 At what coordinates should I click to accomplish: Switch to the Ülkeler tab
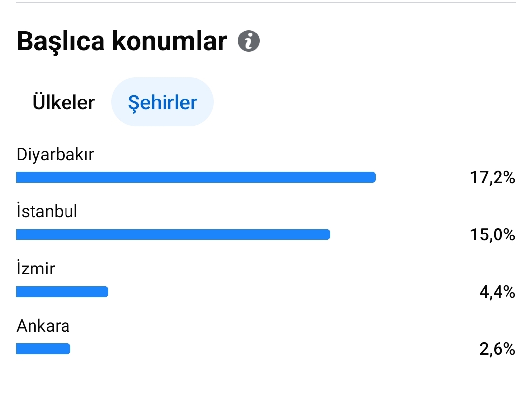pyautogui.click(x=64, y=102)
